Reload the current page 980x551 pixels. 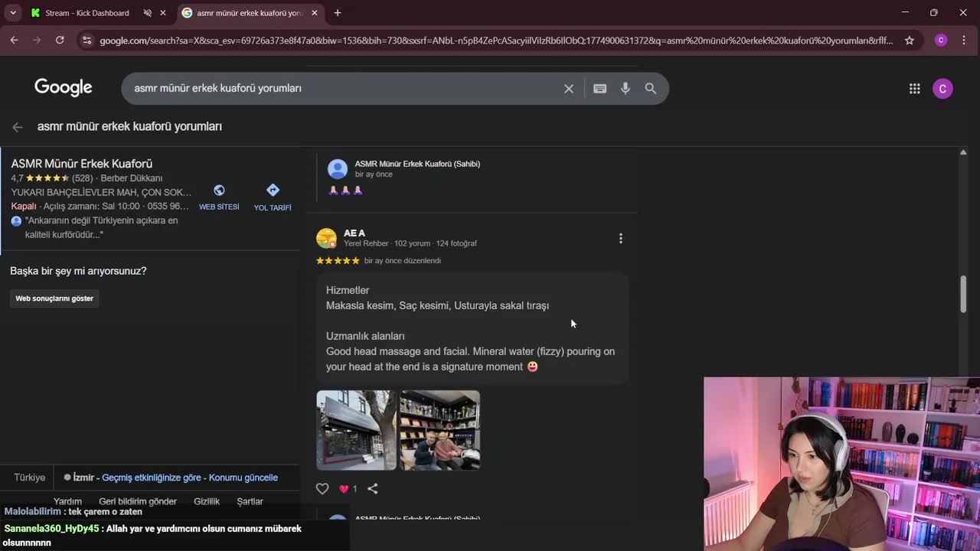click(x=60, y=41)
